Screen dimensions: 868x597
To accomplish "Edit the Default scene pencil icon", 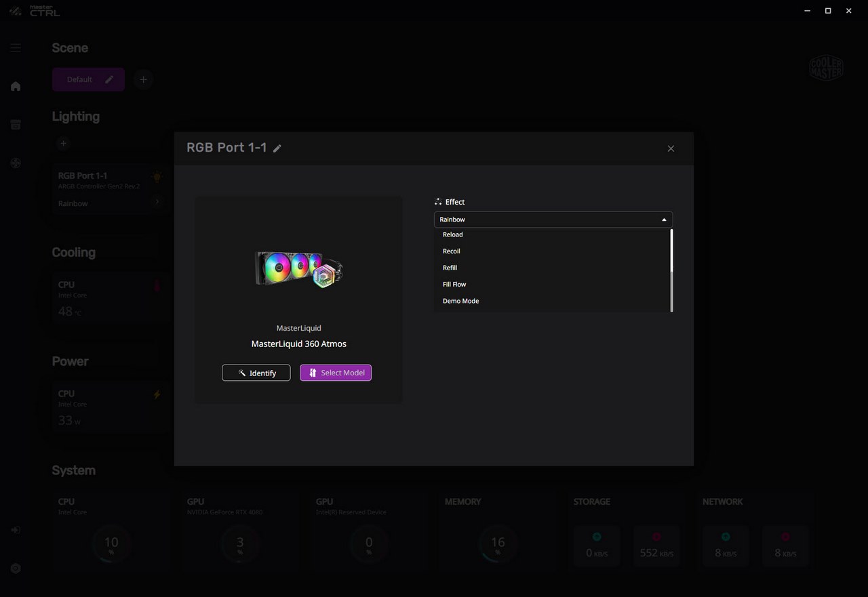I will pos(109,79).
